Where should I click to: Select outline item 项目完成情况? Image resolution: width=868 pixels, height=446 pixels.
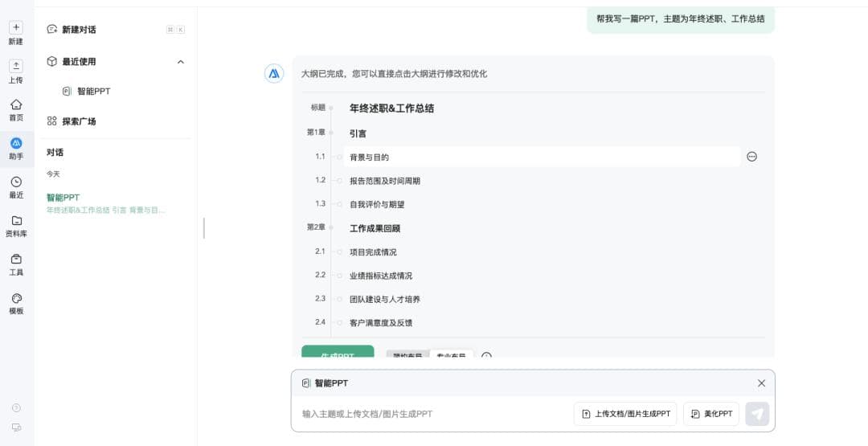coord(373,252)
